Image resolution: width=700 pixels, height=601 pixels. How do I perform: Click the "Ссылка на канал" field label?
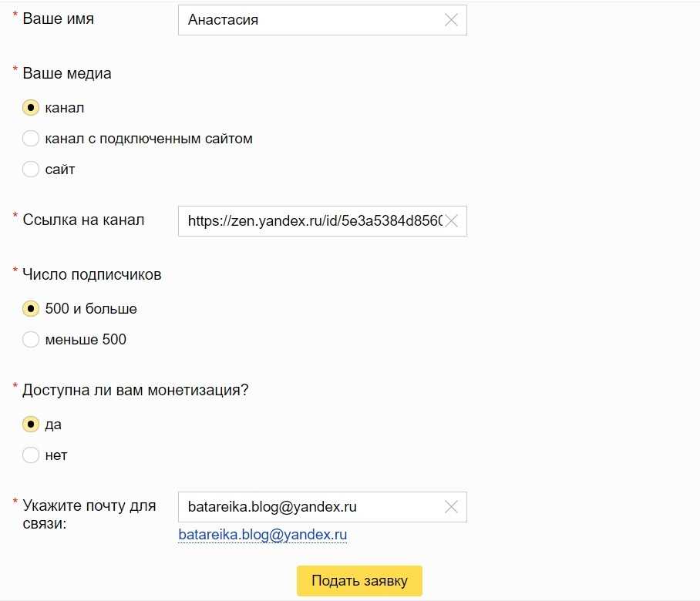83,220
